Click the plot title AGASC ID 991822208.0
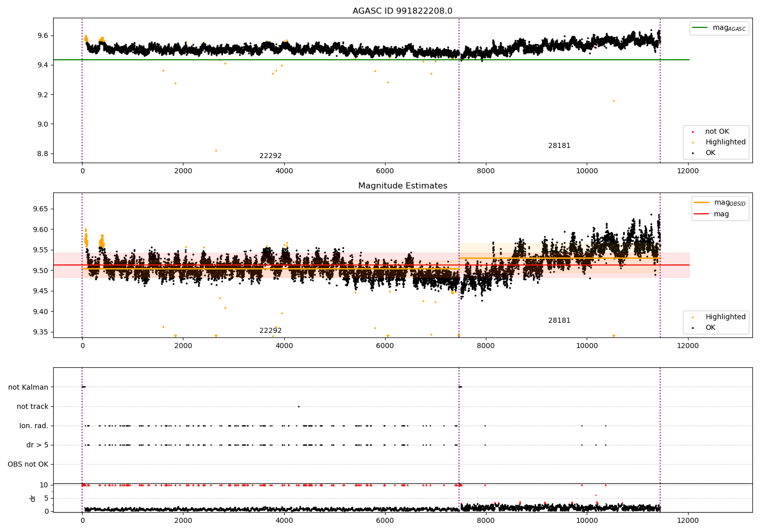 (402, 11)
